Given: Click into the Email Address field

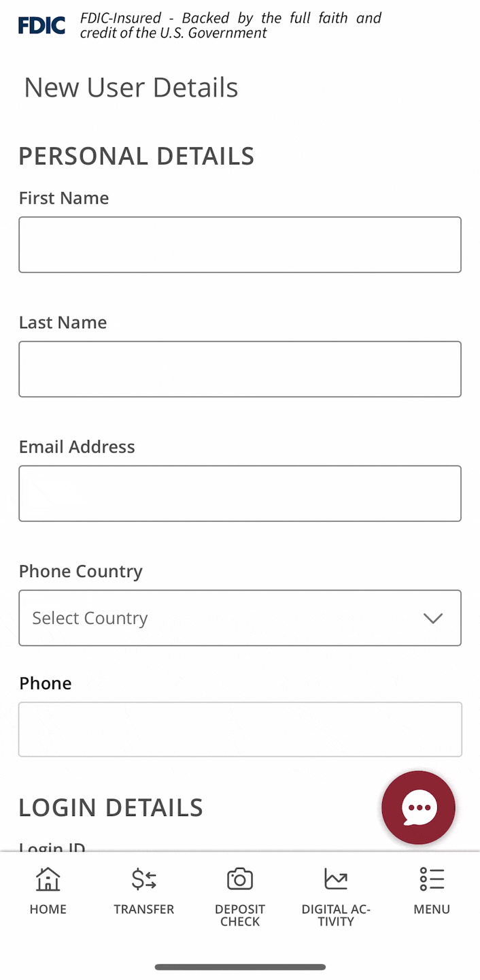Looking at the screenshot, I should click(240, 493).
